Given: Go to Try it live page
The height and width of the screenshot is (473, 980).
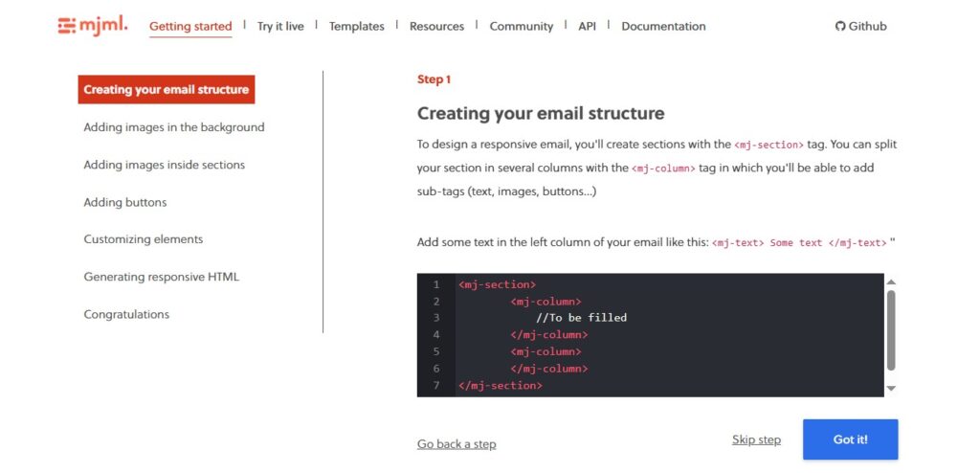Looking at the screenshot, I should click(x=280, y=26).
